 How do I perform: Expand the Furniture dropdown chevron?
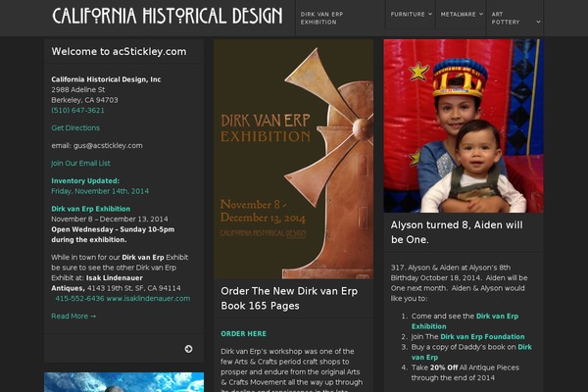(430, 15)
